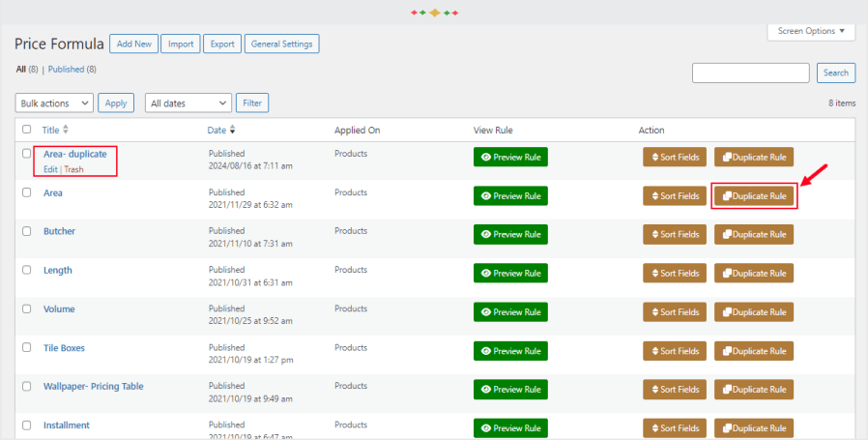Sort Fields for Length rule
The image size is (868, 440).
674,274
